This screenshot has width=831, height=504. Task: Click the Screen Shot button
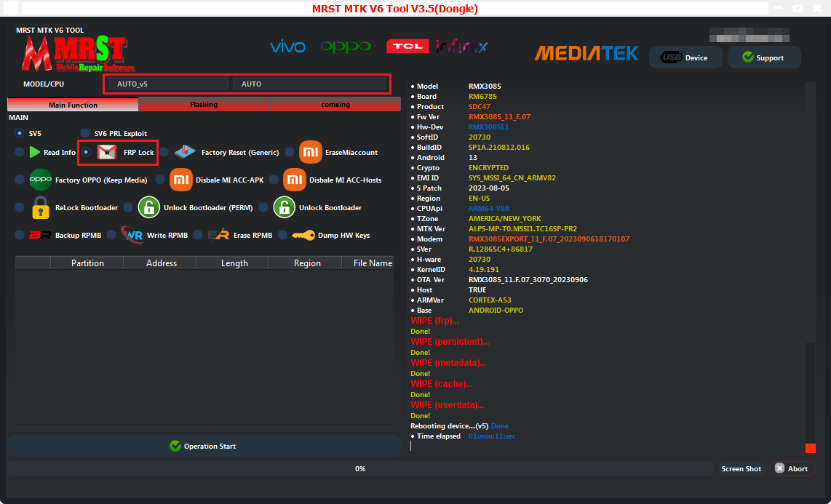[x=741, y=468]
